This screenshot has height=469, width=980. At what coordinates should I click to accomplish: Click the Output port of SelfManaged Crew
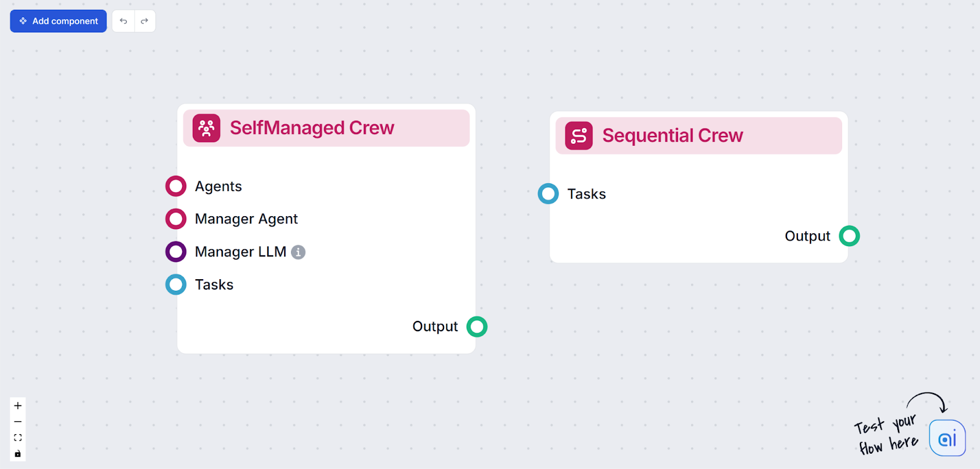tap(477, 326)
